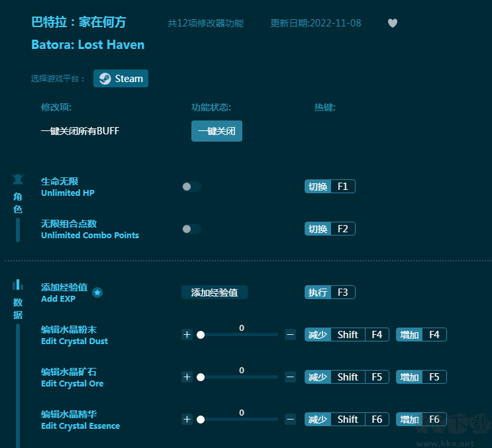Screen dimensions: 492x448
Task: Click the 角色 category label
Action: (18, 203)
